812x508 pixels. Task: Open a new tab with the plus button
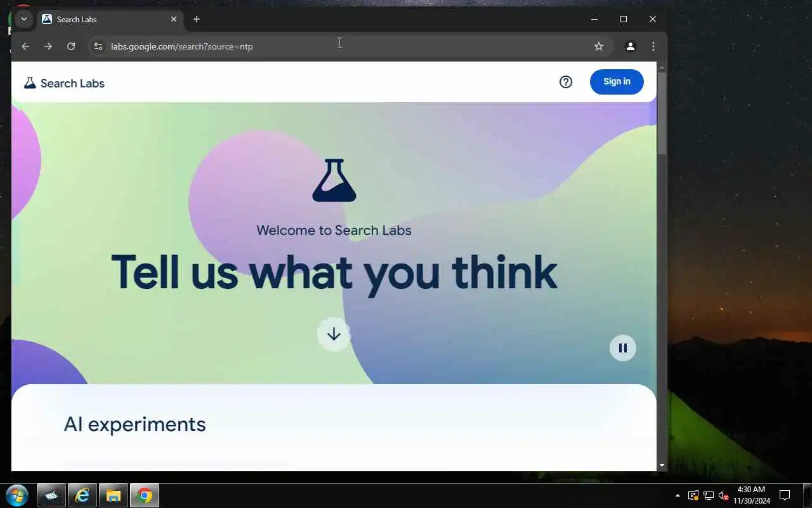(x=197, y=19)
